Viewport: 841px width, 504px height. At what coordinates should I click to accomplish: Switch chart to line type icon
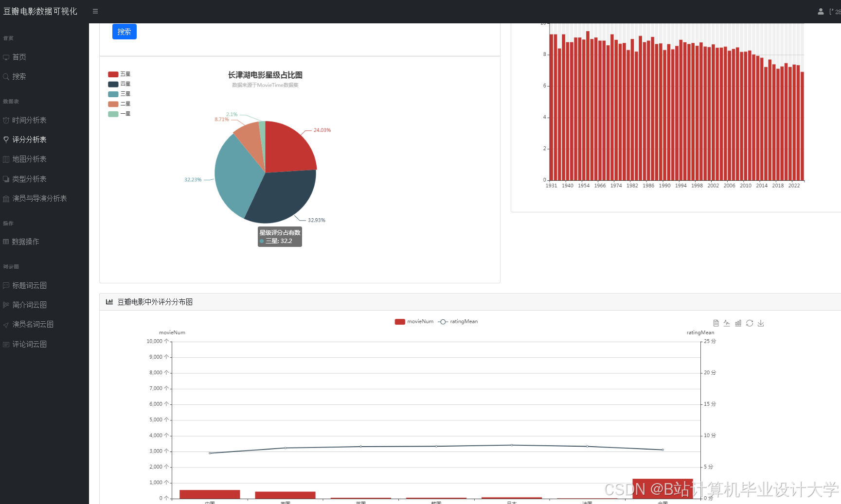click(x=727, y=323)
